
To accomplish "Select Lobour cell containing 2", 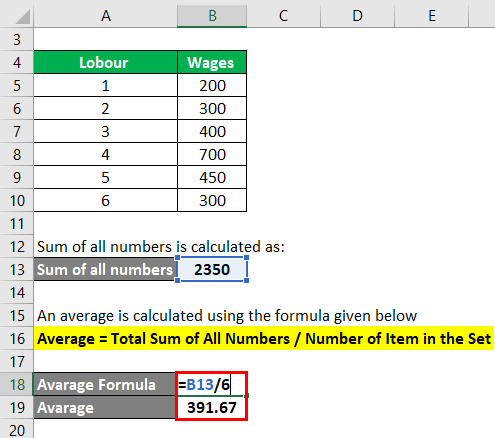I will tap(105, 108).
